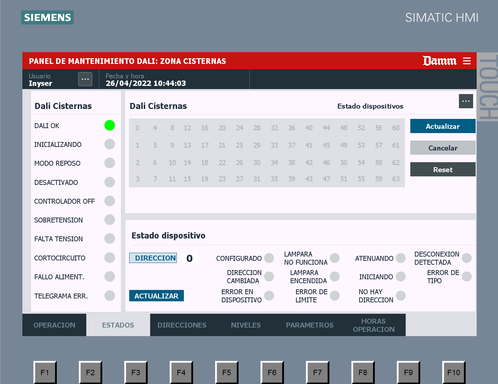Push the F4 hardware key
This screenshot has width=498, height=384.
coord(181,372)
